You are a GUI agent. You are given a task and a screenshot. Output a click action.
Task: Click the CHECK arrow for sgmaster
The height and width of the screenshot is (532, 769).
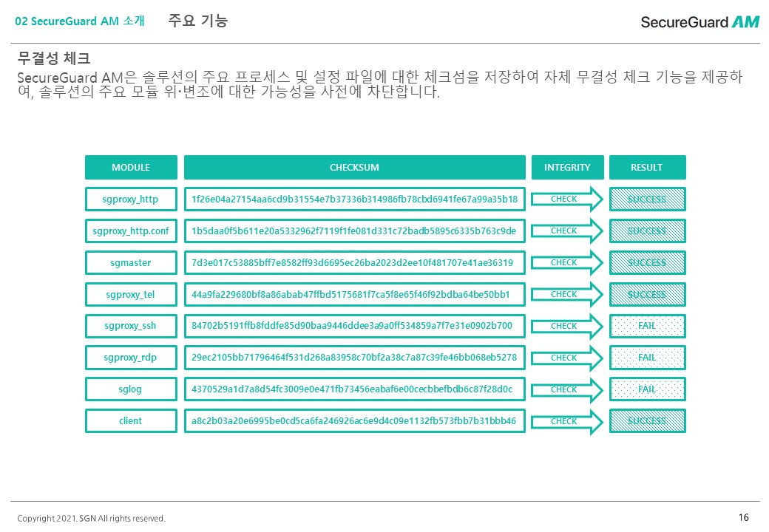point(567,262)
